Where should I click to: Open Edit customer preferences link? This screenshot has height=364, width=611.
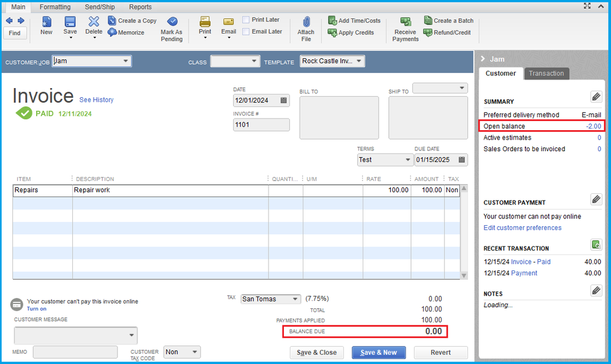coord(522,228)
